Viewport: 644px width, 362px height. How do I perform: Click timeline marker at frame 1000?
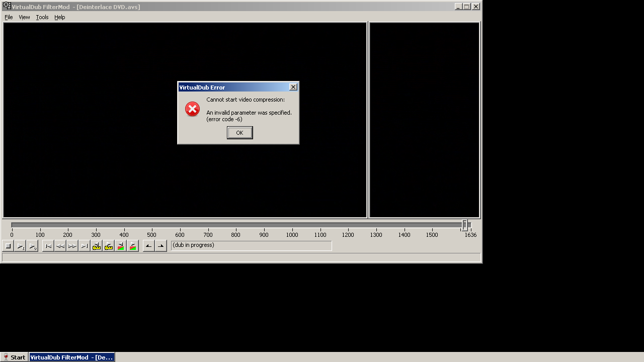(292, 235)
